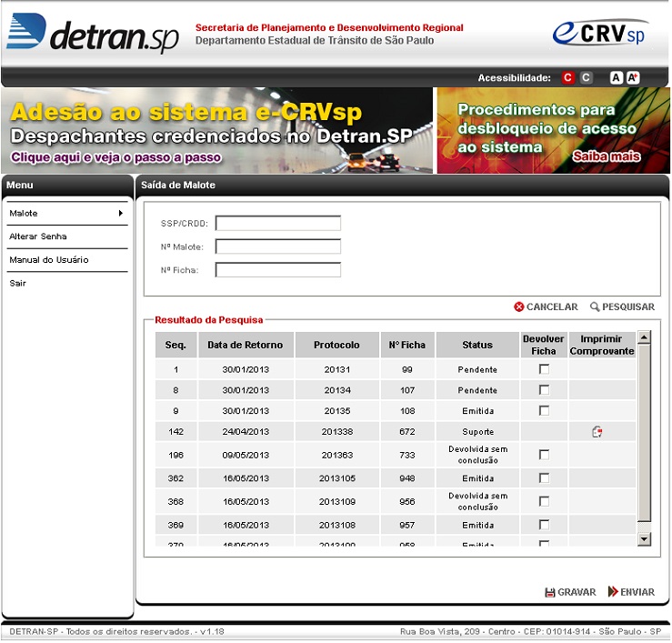The height and width of the screenshot is (643, 672).
Task: Open the Adesão ao sistema e-CRVsp banner
Action: pos(216,130)
